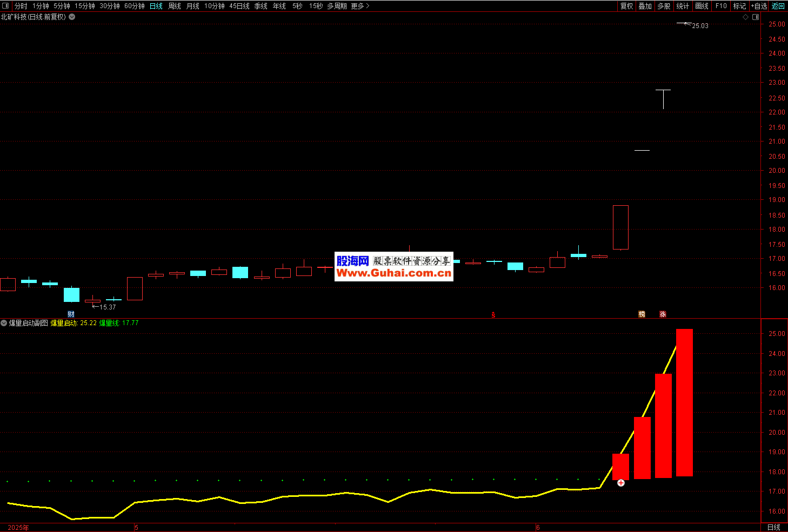Switch to 年线 yearly chart

point(279,6)
